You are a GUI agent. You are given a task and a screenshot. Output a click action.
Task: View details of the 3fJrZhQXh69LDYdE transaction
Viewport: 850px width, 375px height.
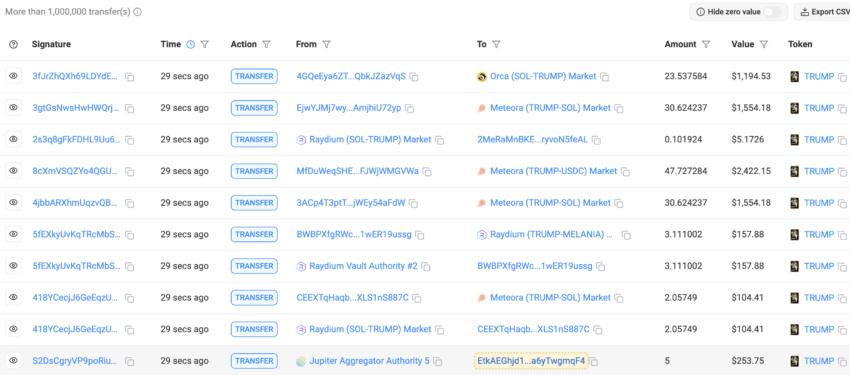click(14, 76)
